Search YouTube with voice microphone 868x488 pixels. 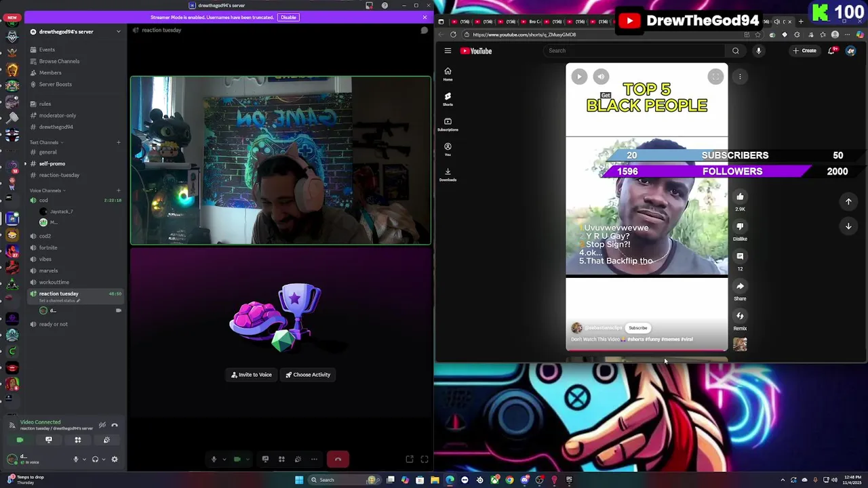(759, 51)
